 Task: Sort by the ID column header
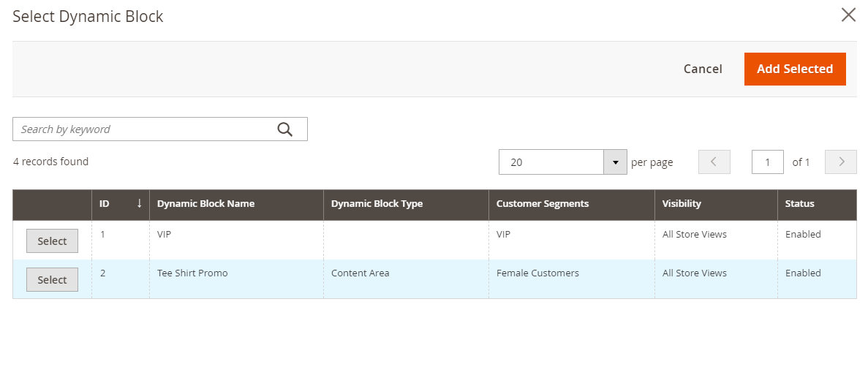121,204
